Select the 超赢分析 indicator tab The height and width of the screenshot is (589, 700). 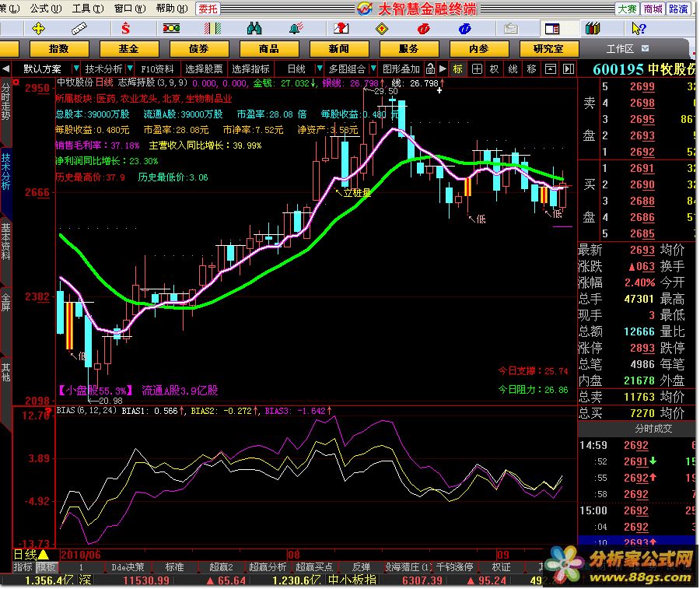pyautogui.click(x=267, y=567)
